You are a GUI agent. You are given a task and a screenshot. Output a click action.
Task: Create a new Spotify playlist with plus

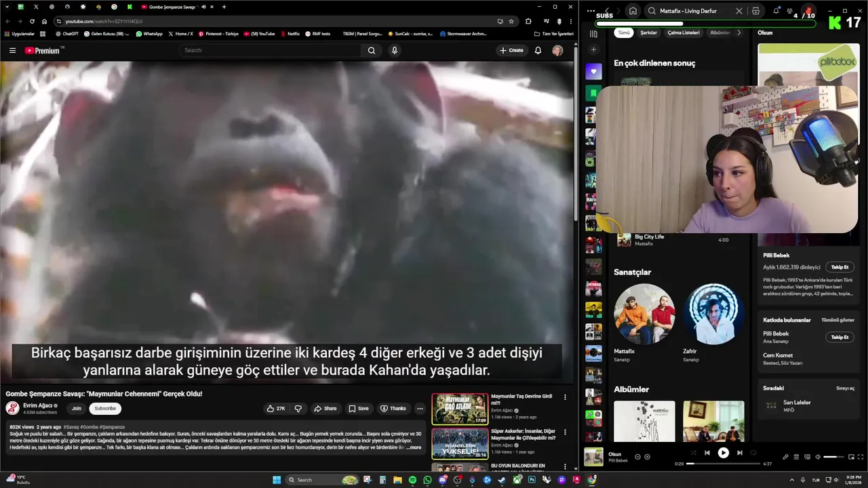593,49
